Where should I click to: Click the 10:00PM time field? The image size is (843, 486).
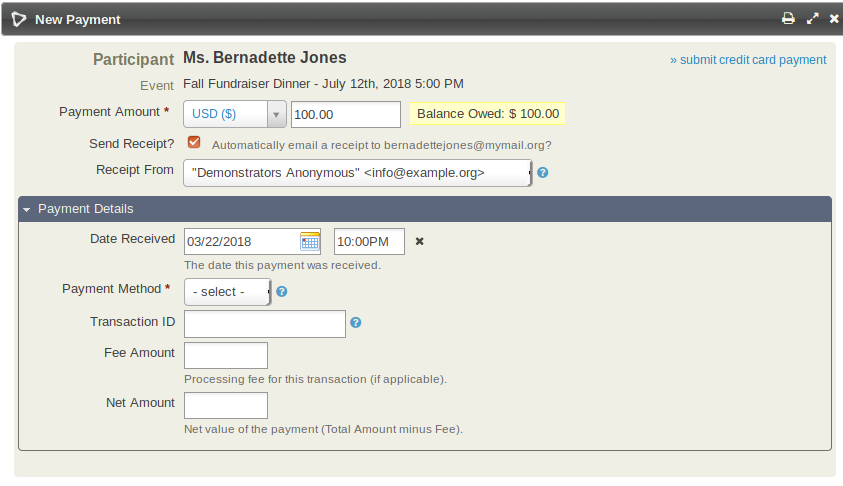(369, 241)
